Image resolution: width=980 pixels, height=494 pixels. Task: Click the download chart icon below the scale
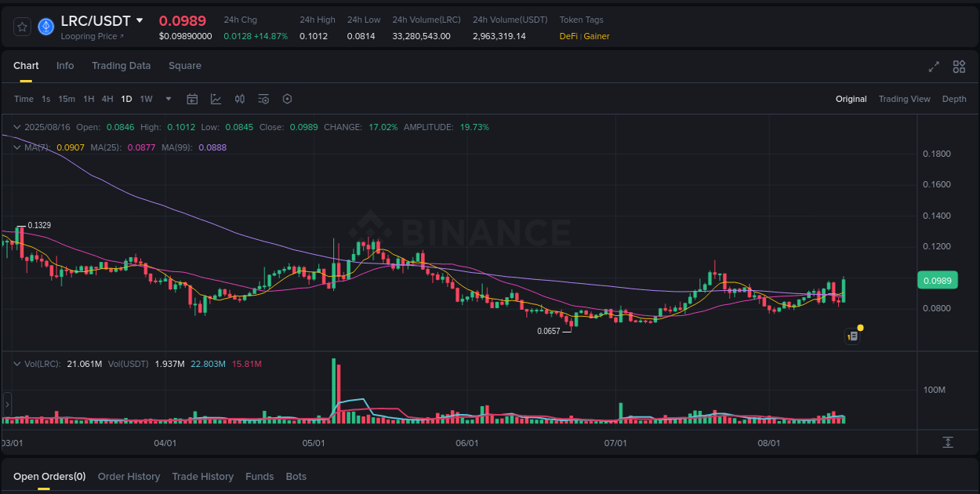(948, 442)
